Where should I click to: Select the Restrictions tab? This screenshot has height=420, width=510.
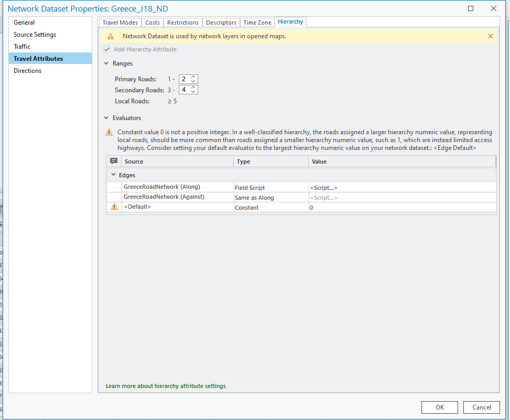[182, 23]
